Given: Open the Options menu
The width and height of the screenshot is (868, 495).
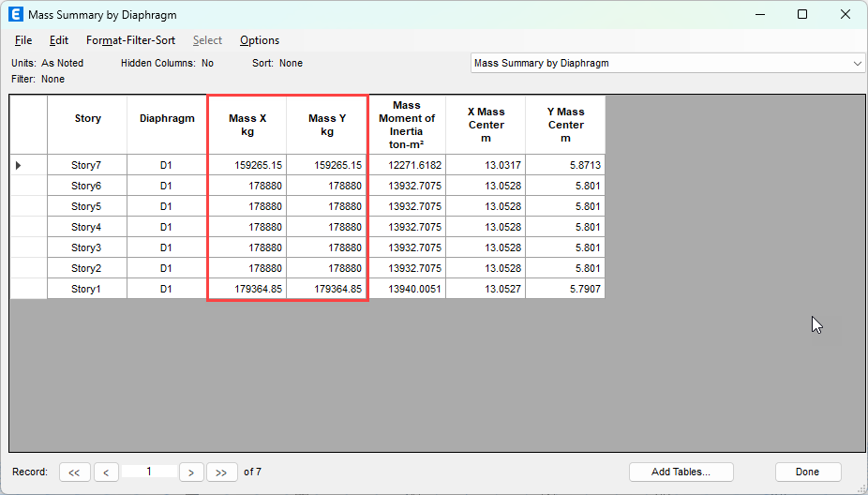Looking at the screenshot, I should coord(260,40).
